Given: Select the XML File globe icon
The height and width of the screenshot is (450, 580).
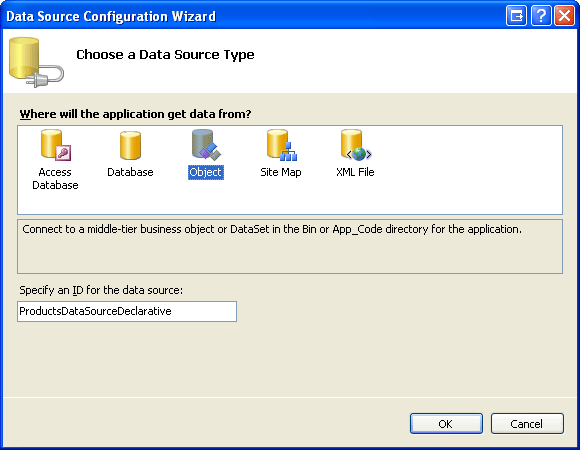Looking at the screenshot, I should (356, 145).
